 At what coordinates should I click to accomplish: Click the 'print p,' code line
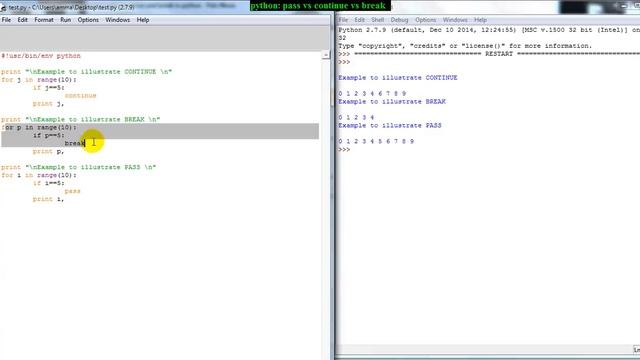coord(49,151)
